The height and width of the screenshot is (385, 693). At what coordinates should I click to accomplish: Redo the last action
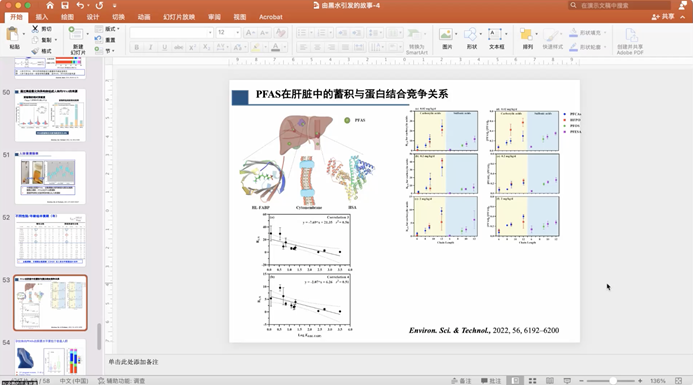(x=99, y=5)
